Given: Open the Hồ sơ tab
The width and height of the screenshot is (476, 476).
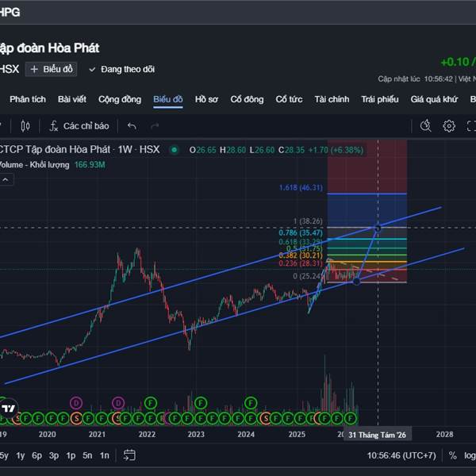Looking at the screenshot, I should (206, 99).
